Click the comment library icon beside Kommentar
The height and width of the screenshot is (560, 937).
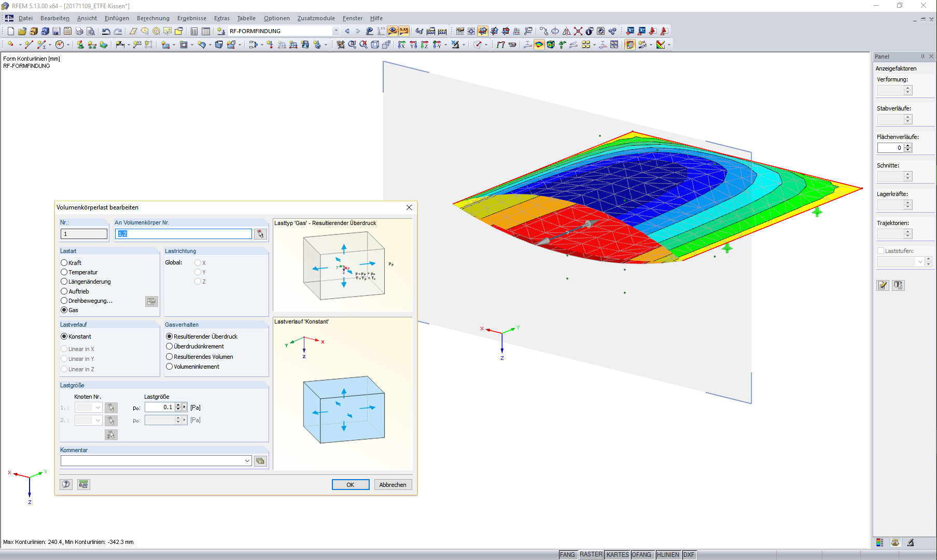coord(260,460)
